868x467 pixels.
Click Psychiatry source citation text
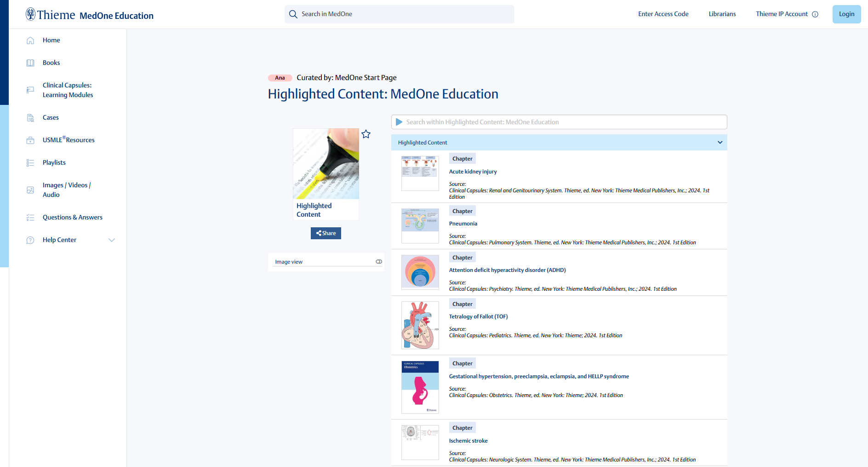click(563, 289)
